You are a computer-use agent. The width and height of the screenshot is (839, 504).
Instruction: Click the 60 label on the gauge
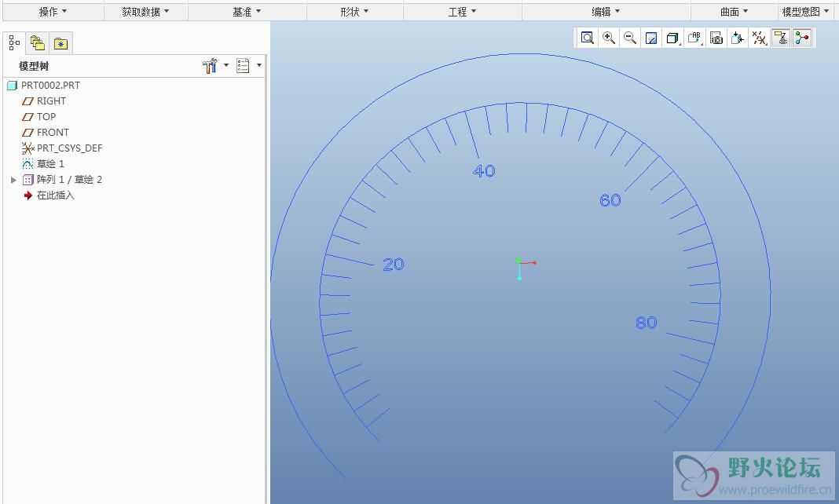pyautogui.click(x=610, y=200)
